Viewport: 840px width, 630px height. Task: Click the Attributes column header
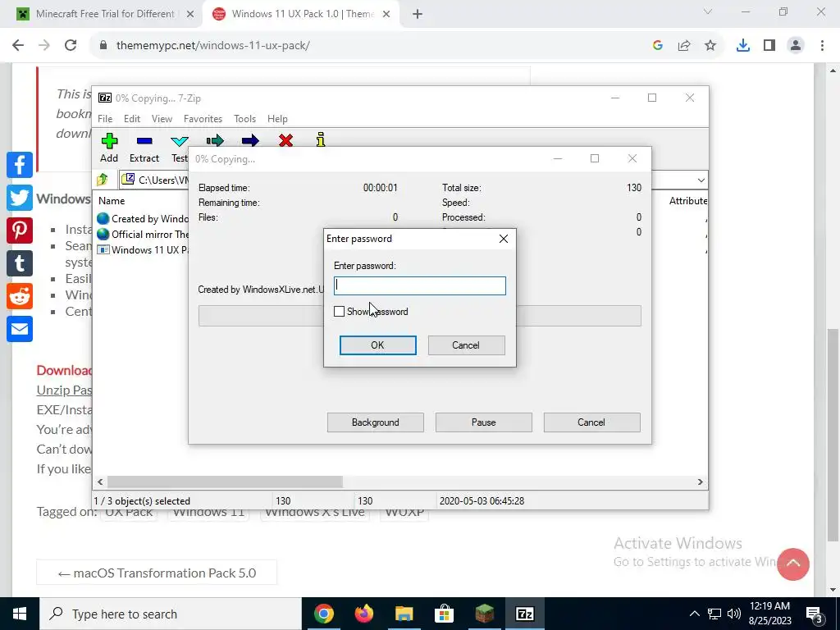688,200
